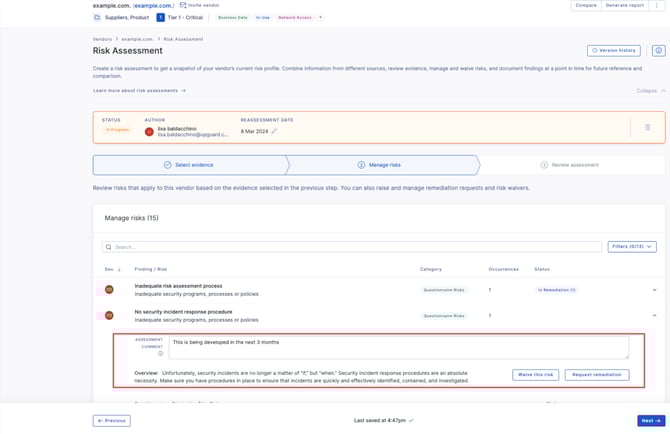Viewport: 670px width, 434px height.
Task: Click the Request remediation button
Action: [597, 375]
